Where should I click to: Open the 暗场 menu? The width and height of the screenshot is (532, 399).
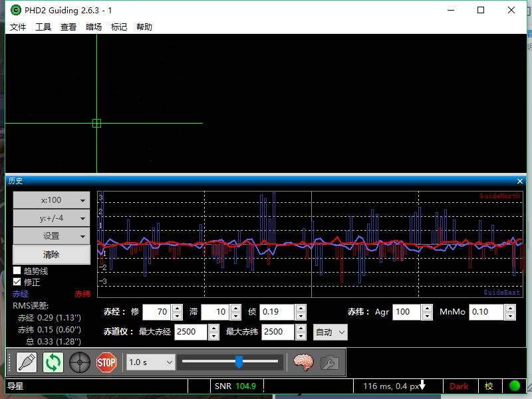[x=94, y=27]
